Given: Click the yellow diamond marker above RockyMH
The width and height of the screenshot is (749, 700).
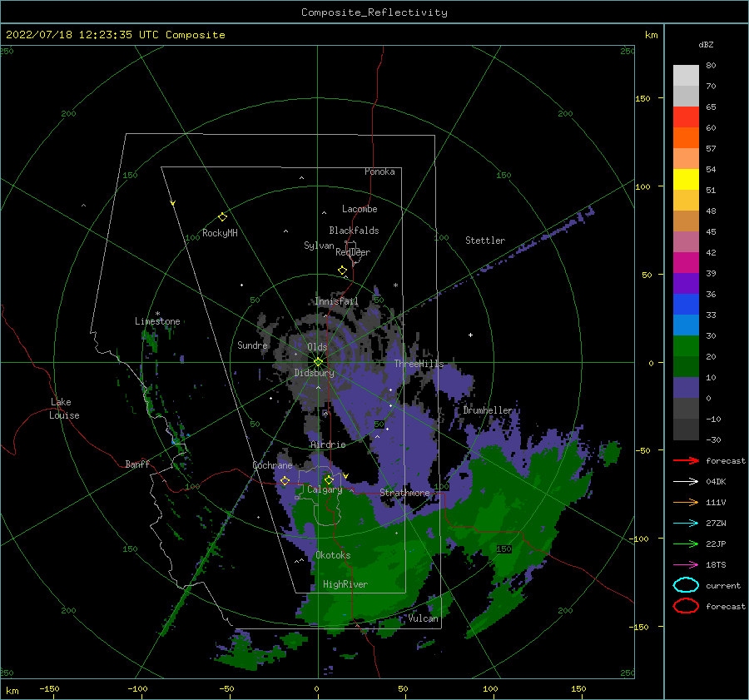Looking at the screenshot, I should pyautogui.click(x=222, y=217).
